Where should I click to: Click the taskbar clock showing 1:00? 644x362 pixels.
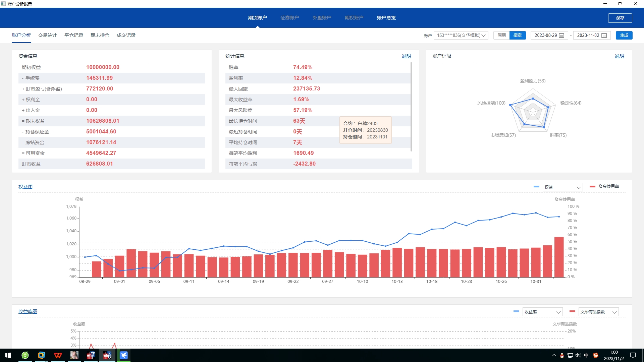pyautogui.click(x=614, y=355)
